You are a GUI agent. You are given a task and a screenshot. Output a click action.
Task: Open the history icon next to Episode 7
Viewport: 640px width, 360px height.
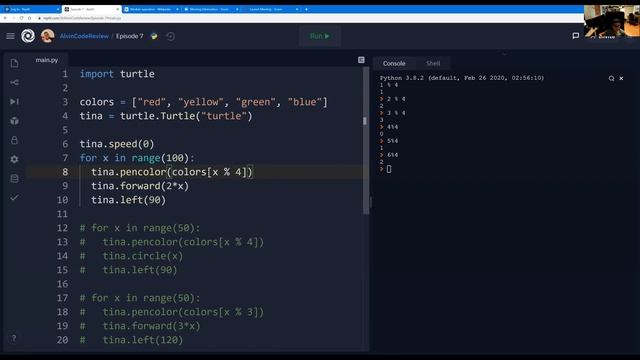[171, 36]
